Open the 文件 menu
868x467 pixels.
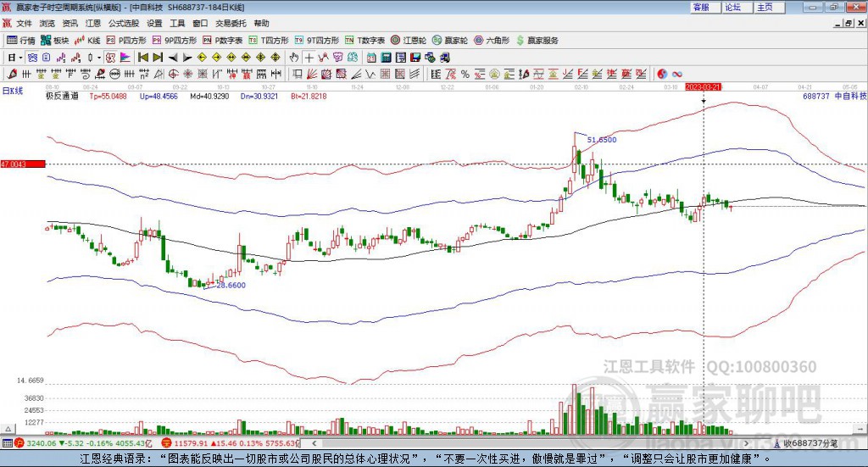(25, 23)
